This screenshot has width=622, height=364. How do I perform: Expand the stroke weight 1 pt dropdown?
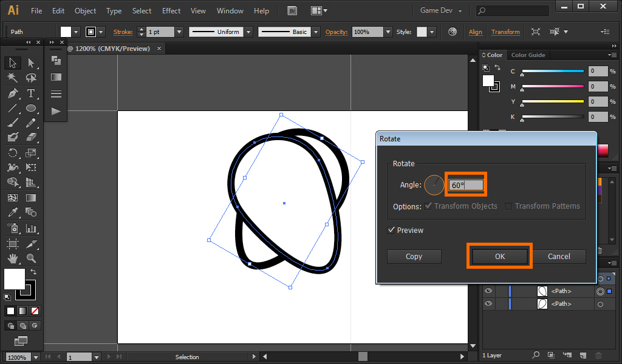tap(179, 32)
